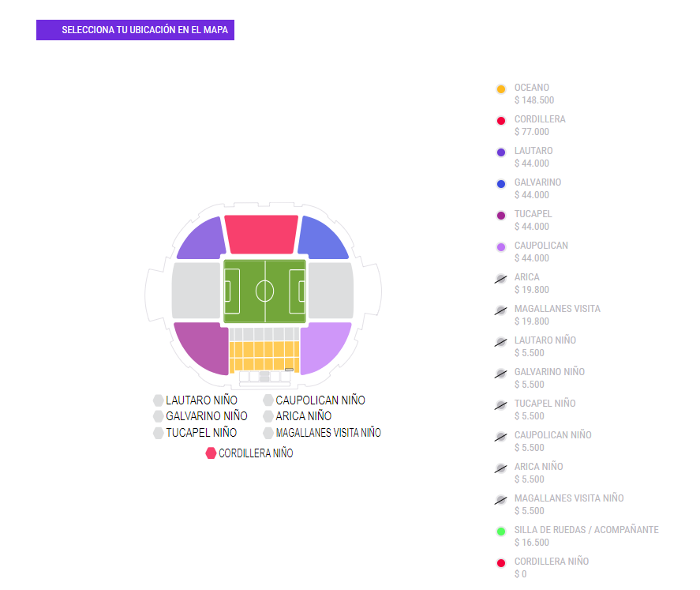Image resolution: width=700 pixels, height=590 pixels.
Task: Click the SELECCIONA TU UBICACIÓN banner
Action: coord(134,29)
